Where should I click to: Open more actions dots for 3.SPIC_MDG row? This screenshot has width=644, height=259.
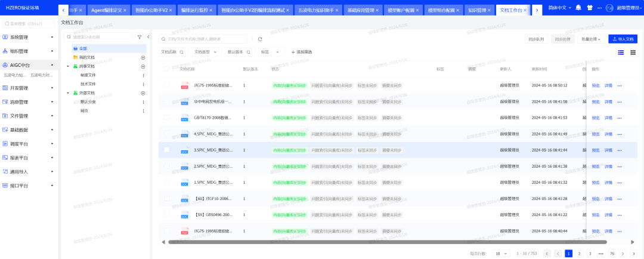620,150
